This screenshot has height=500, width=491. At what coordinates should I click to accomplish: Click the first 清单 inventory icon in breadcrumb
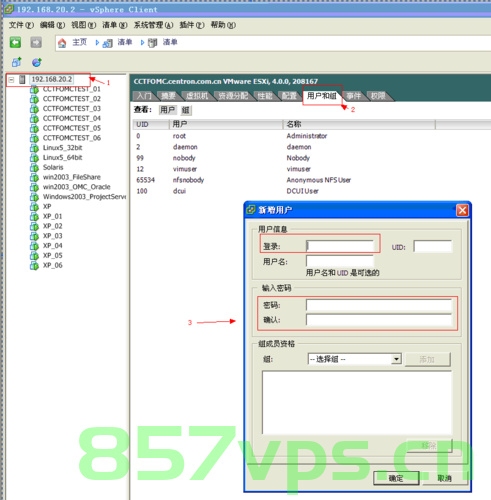[x=108, y=43]
